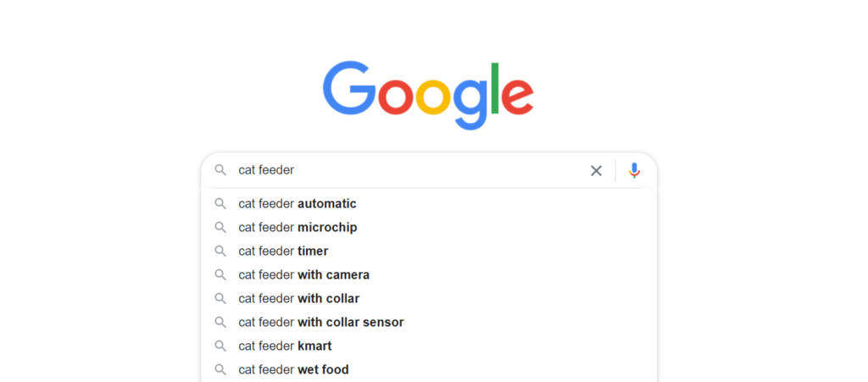868x382 pixels.
Task: Click inside the 'cat feeder' search field
Action: (x=409, y=170)
